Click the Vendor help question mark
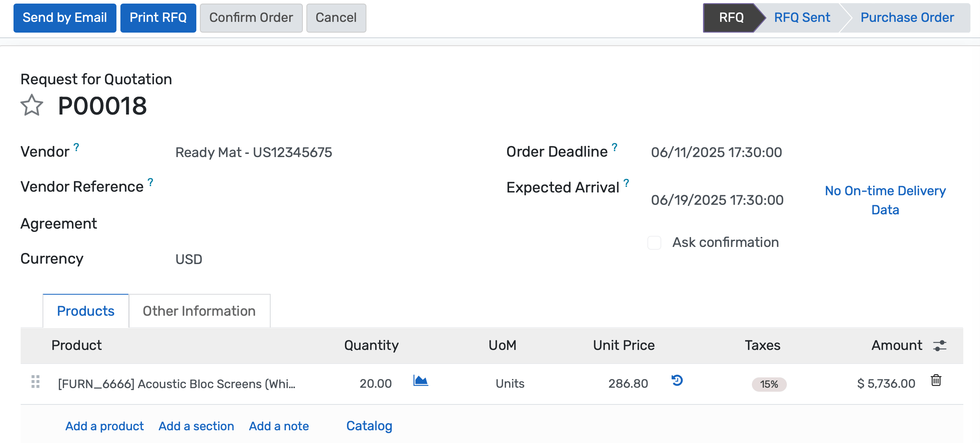Screen dimensions: 980x443 76,148
